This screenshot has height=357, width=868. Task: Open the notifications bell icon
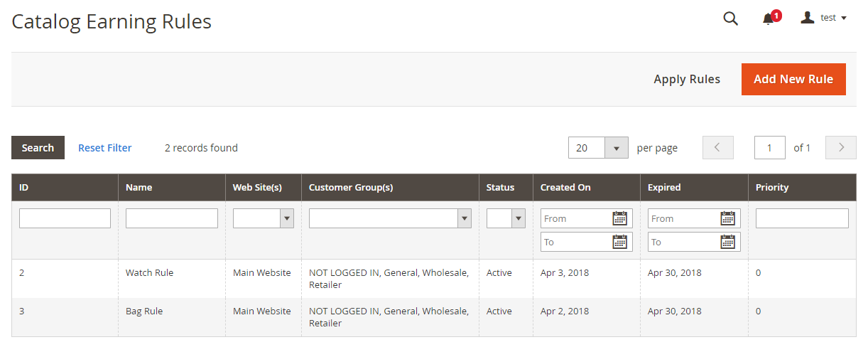(769, 18)
